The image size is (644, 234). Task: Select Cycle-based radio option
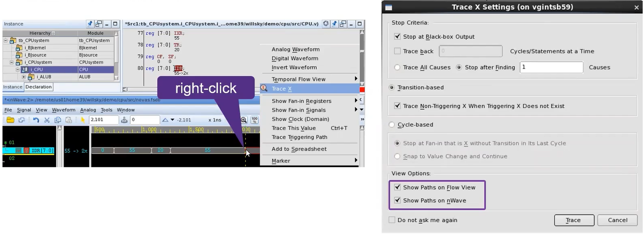coord(392,125)
